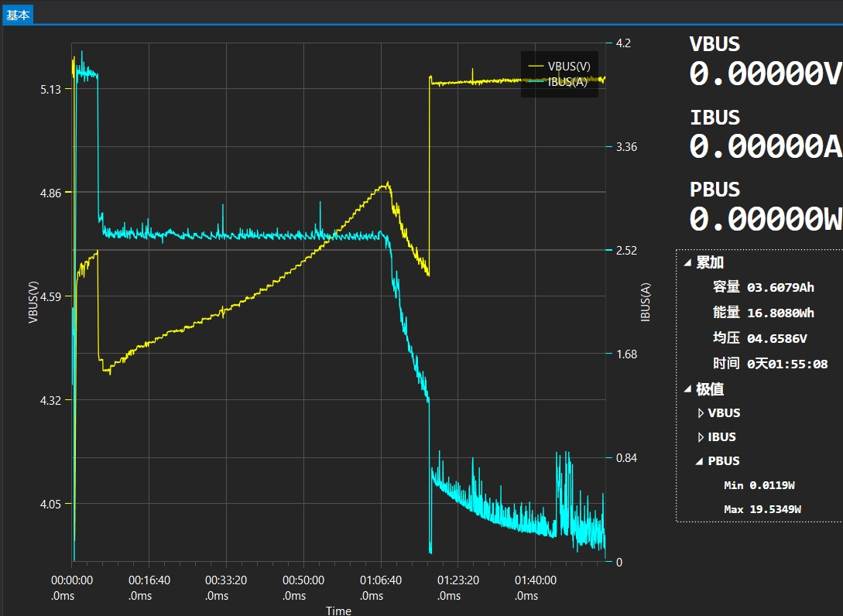
Task: Click the 5.13 voltage axis tick
Action: [x=50, y=89]
